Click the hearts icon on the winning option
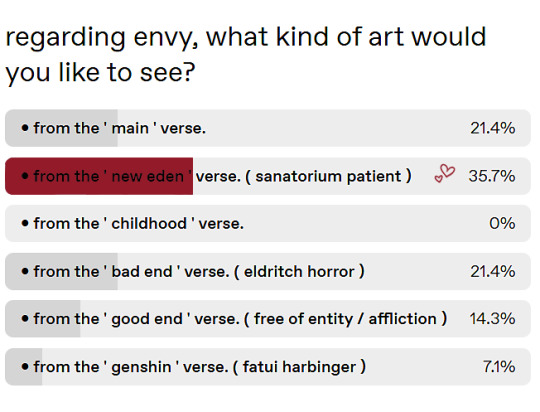 445,173
